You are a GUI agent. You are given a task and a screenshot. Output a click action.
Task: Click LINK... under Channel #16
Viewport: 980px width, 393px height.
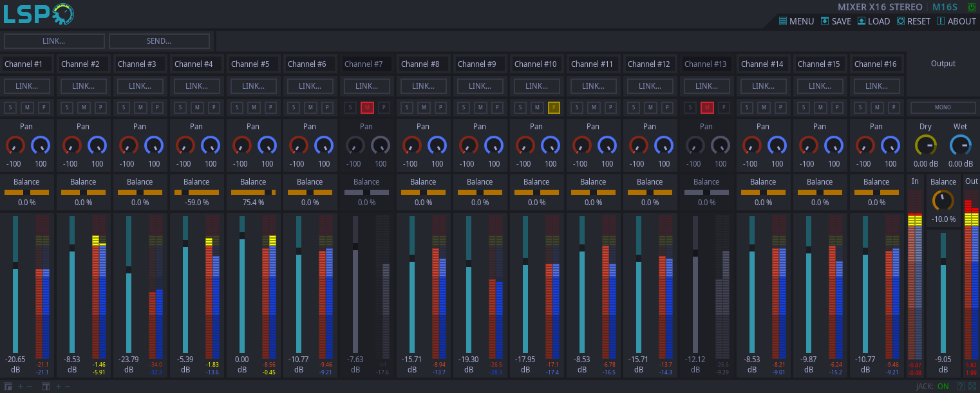pyautogui.click(x=876, y=86)
